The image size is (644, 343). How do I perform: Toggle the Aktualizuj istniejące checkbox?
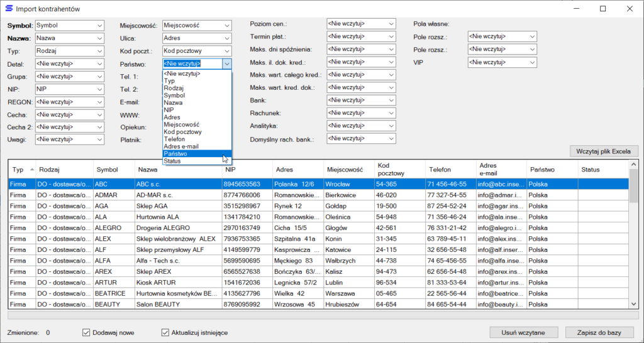pyautogui.click(x=166, y=332)
